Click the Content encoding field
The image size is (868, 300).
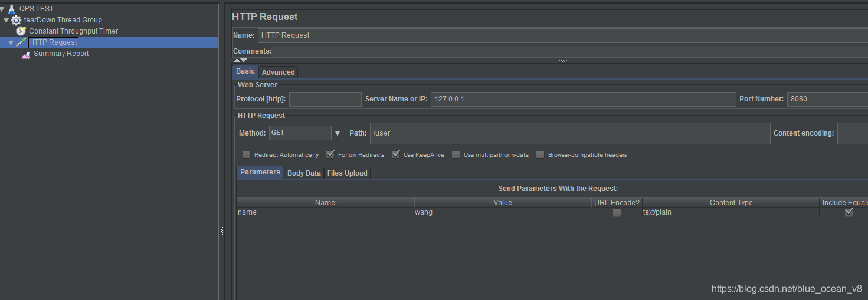click(x=853, y=133)
